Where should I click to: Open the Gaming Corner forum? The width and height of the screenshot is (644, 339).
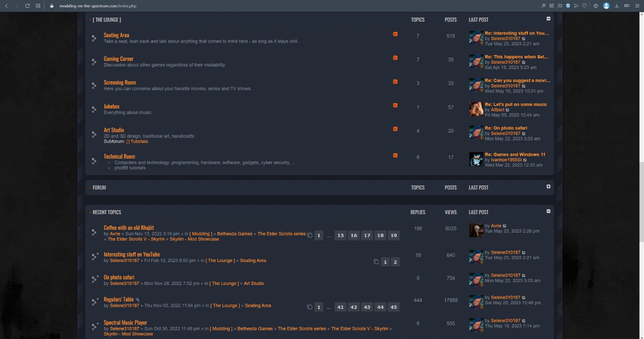118,59
